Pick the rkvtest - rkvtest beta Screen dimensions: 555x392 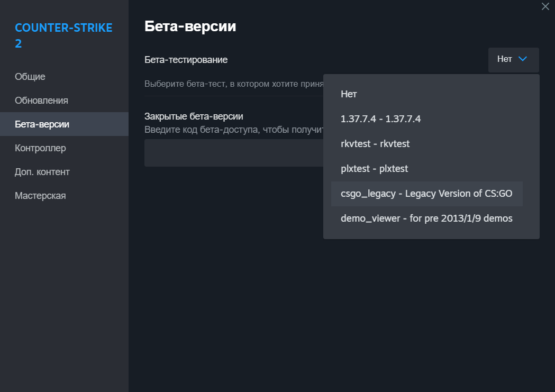pos(426,144)
